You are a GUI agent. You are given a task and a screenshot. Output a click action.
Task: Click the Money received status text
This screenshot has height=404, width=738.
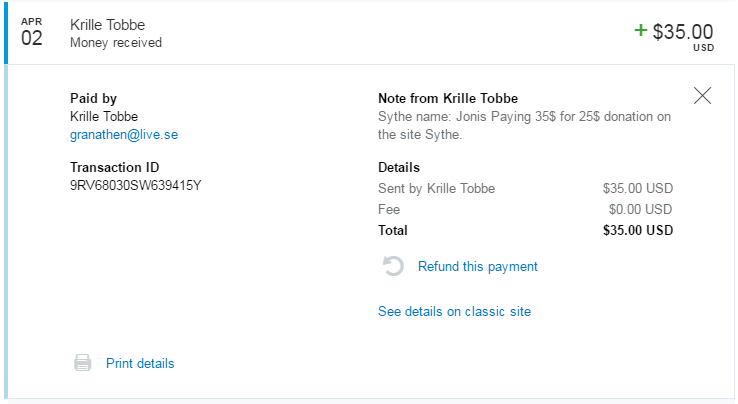click(116, 43)
